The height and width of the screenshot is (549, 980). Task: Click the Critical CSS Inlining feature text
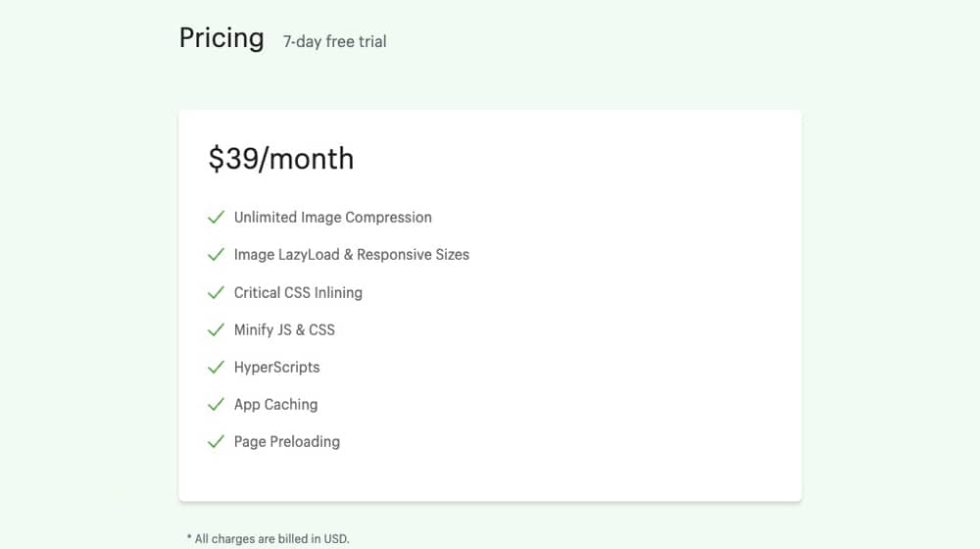[298, 292]
